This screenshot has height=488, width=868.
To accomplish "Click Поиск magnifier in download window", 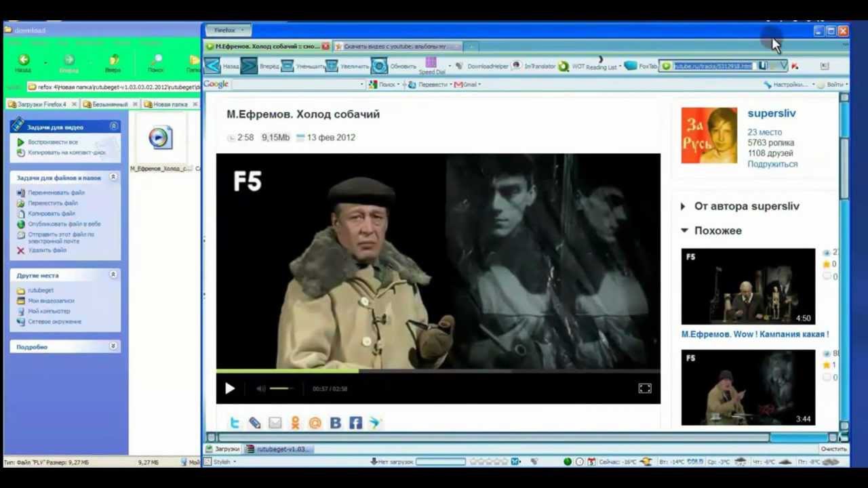I will pyautogui.click(x=156, y=60).
